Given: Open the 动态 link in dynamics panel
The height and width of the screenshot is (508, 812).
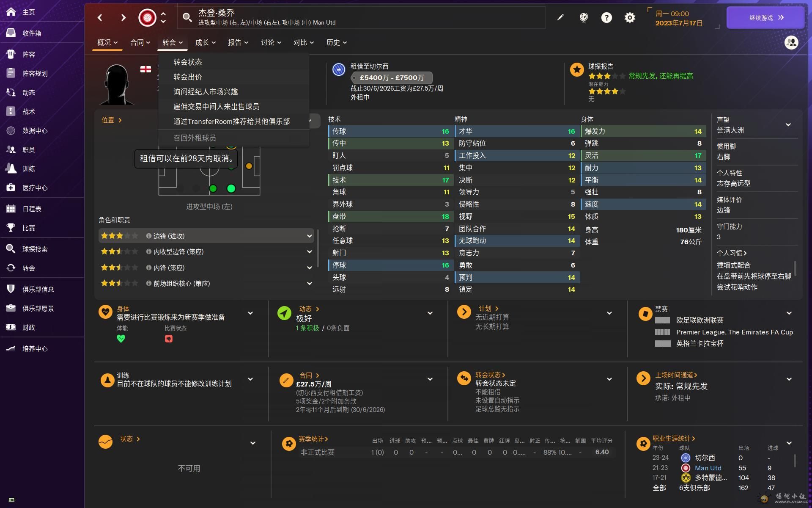Looking at the screenshot, I should [309, 309].
